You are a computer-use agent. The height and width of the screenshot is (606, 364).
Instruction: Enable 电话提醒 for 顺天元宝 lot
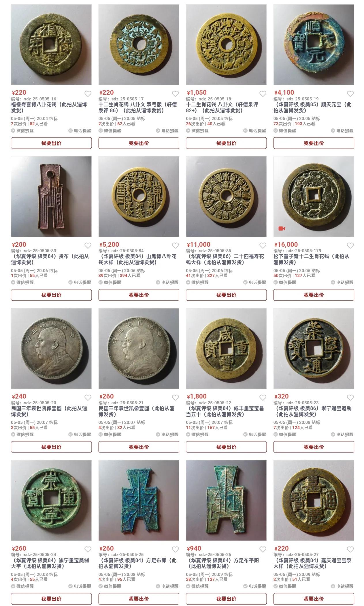(342, 131)
